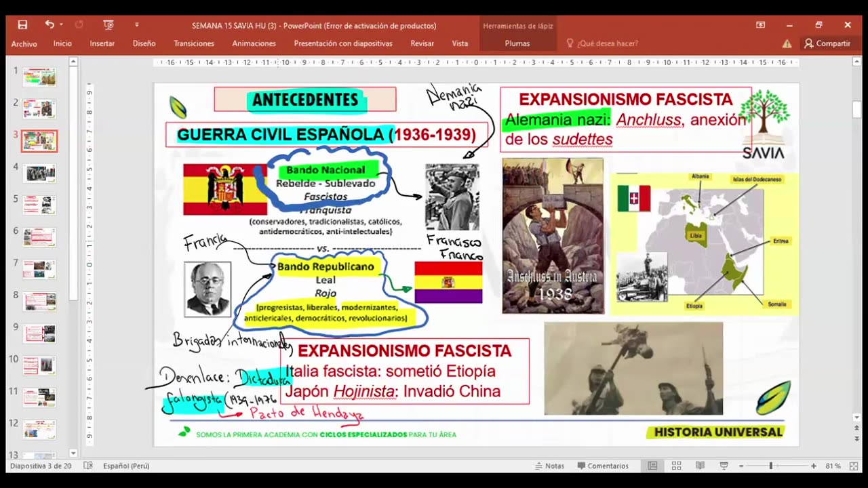
Task: Click the Francisco Franco photo on slide
Action: point(452,197)
